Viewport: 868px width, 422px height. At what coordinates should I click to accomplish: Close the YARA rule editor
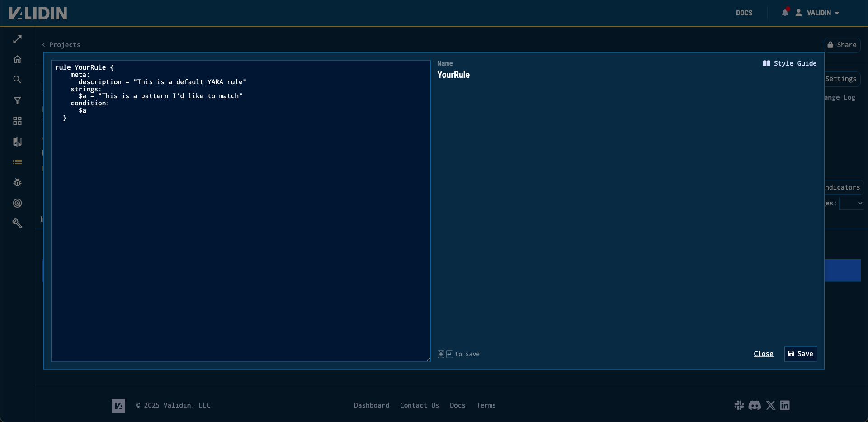pos(763,354)
